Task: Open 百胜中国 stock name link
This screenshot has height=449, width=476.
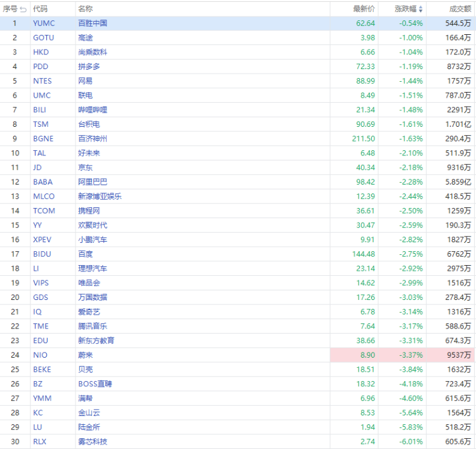Action: pos(93,23)
